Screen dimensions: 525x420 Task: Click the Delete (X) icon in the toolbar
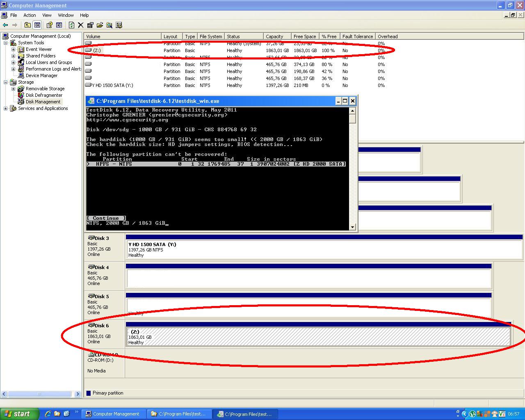click(x=81, y=25)
